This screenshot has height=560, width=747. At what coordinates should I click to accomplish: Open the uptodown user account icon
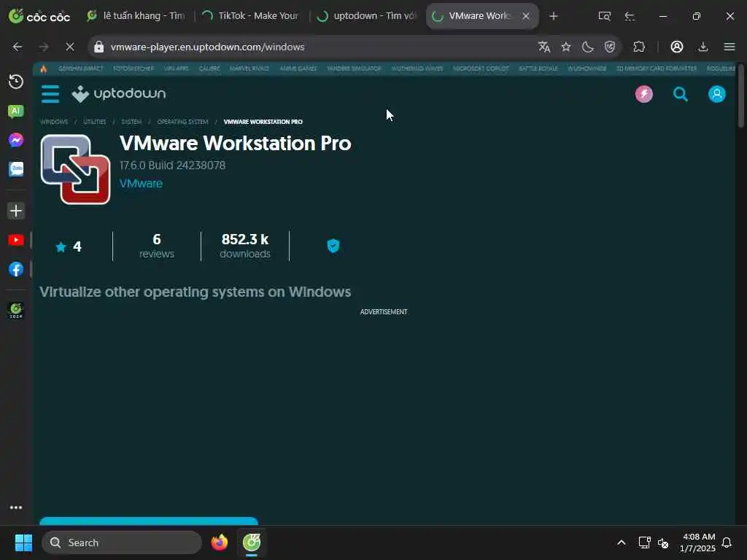pyautogui.click(x=716, y=94)
